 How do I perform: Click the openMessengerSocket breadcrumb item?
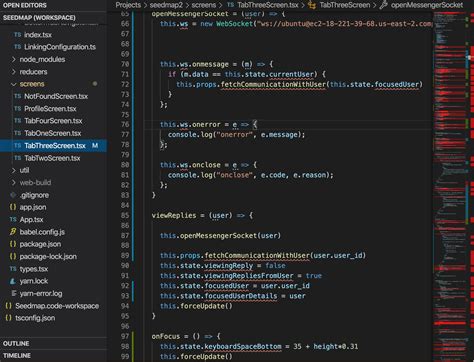tap(427, 5)
